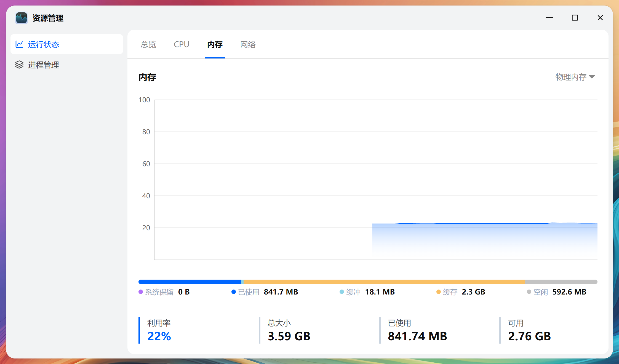Click the orange 缓存 legend dot

pyautogui.click(x=438, y=292)
